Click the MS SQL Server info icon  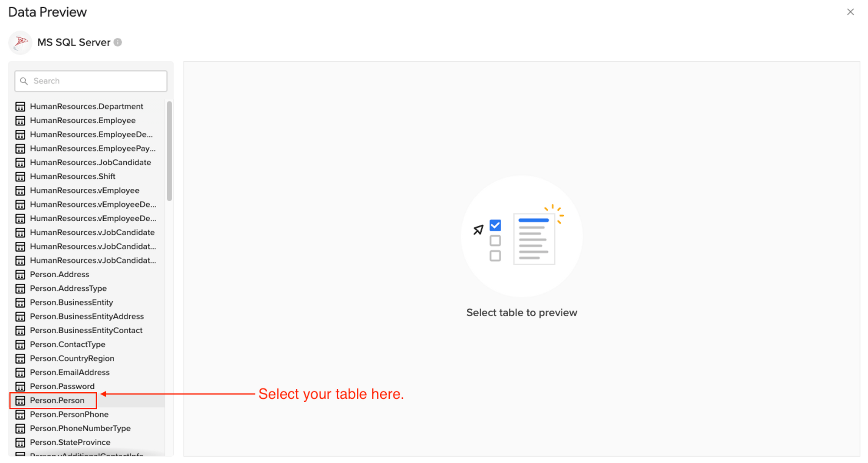pos(118,43)
